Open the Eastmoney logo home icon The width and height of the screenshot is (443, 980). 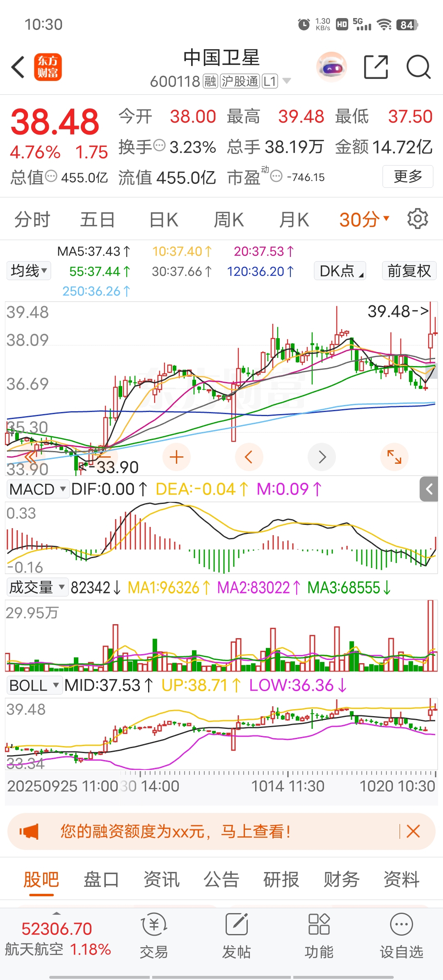(x=48, y=67)
